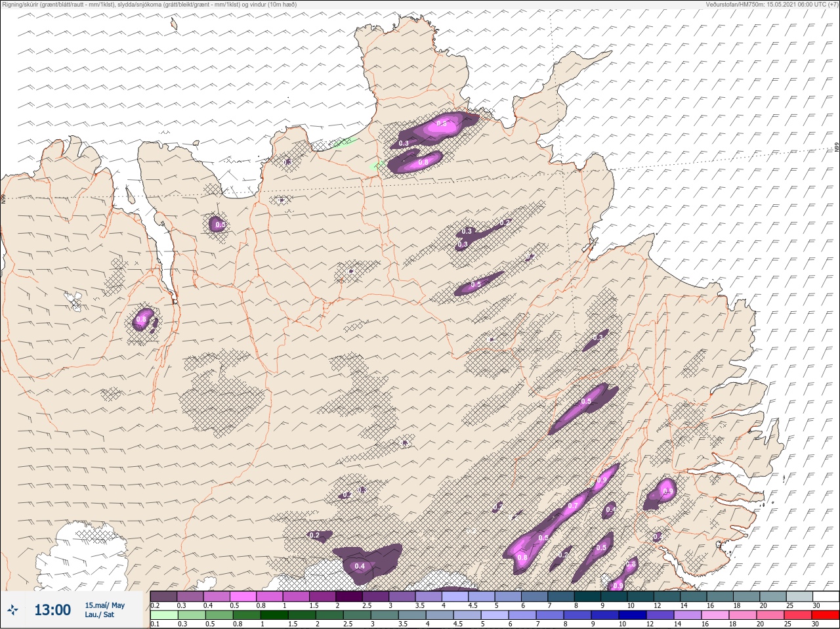Pick the lavender 4.5 swatch, upper legend row

tap(482, 596)
